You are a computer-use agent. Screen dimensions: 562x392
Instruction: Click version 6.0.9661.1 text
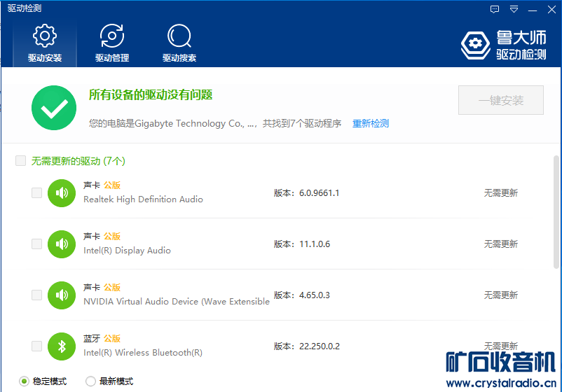click(x=319, y=193)
